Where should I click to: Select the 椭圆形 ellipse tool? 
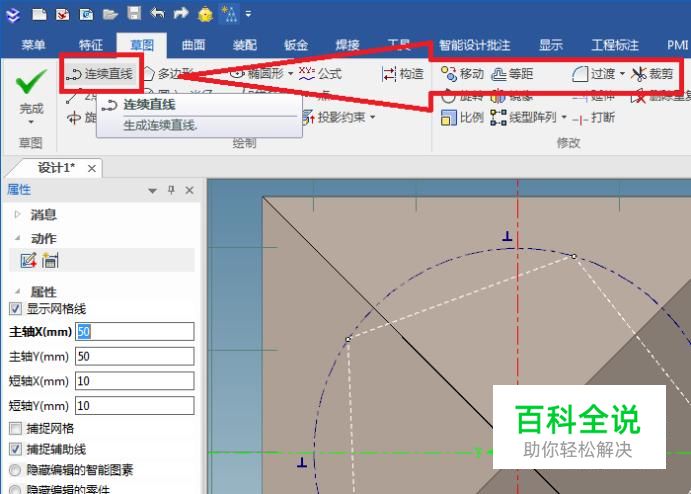coord(258,74)
